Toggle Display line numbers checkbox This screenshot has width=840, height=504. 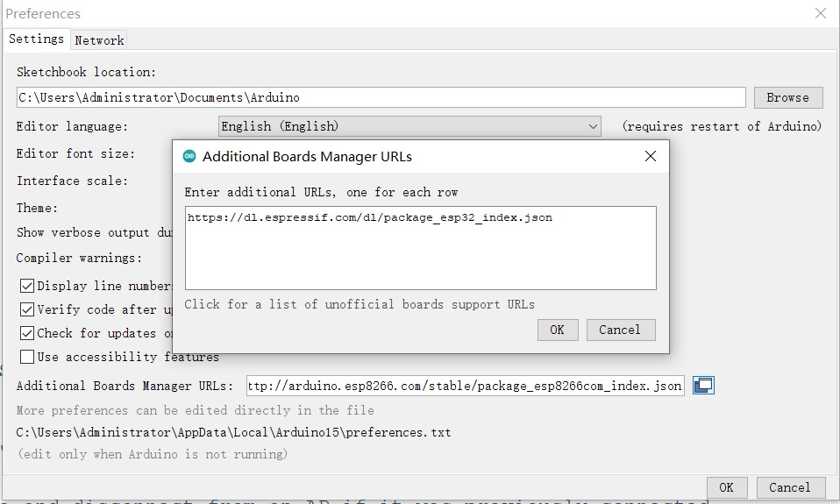[x=27, y=286]
